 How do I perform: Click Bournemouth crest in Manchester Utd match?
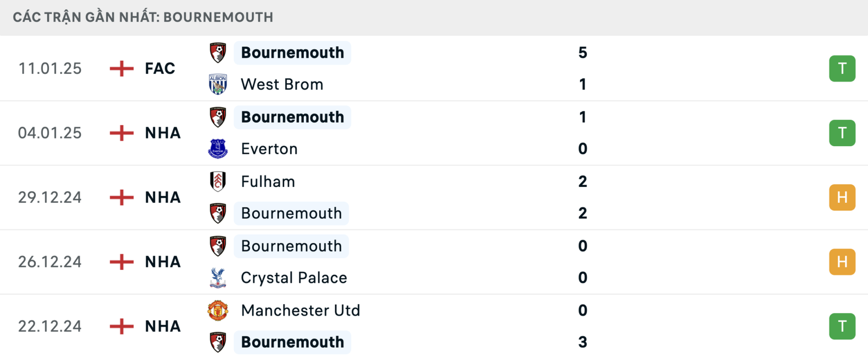218,342
